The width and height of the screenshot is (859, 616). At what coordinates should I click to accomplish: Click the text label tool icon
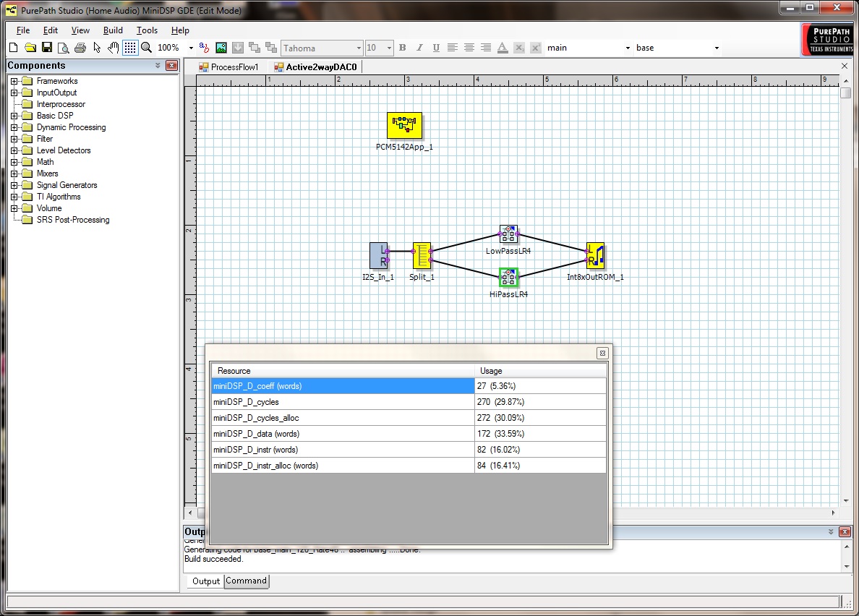205,48
